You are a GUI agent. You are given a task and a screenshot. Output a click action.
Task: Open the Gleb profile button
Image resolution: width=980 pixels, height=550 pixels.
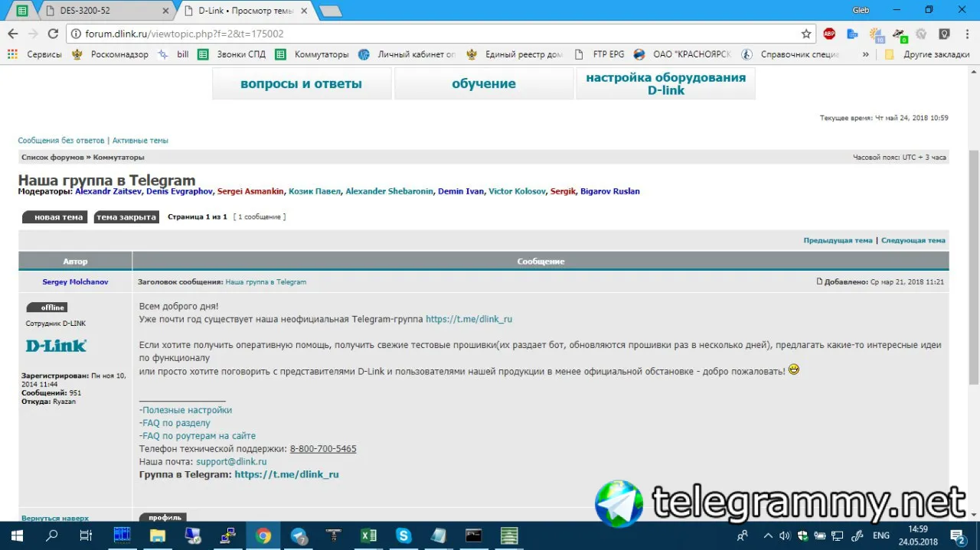coord(861,10)
